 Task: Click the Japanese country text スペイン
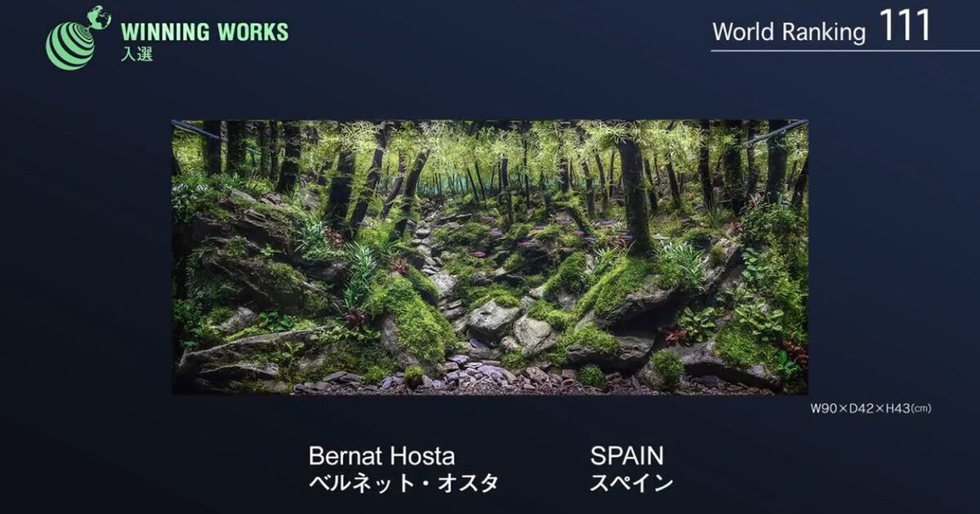(x=631, y=483)
